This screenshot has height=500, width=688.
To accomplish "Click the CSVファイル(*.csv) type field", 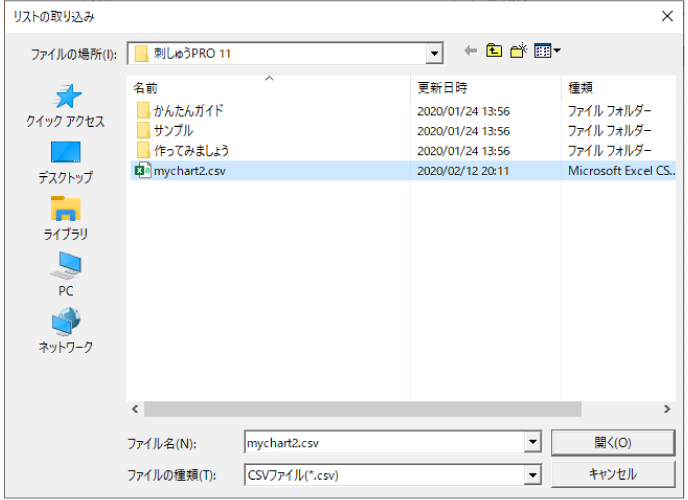I will pos(384,475).
